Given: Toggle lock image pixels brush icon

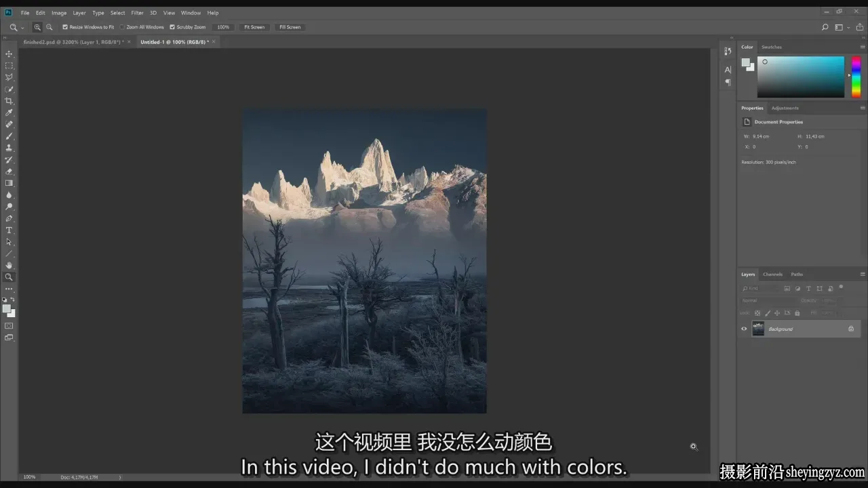Looking at the screenshot, I should click(x=768, y=313).
